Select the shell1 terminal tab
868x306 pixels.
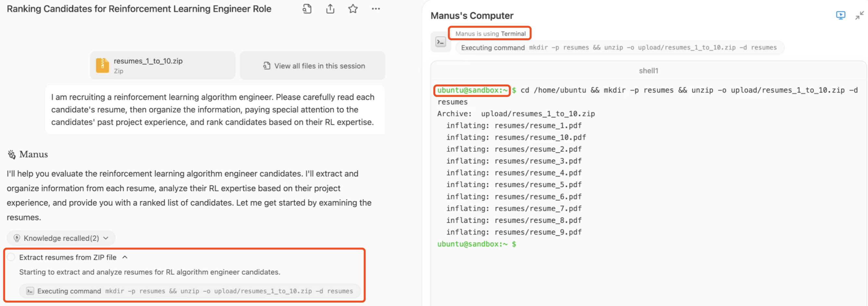pos(648,71)
